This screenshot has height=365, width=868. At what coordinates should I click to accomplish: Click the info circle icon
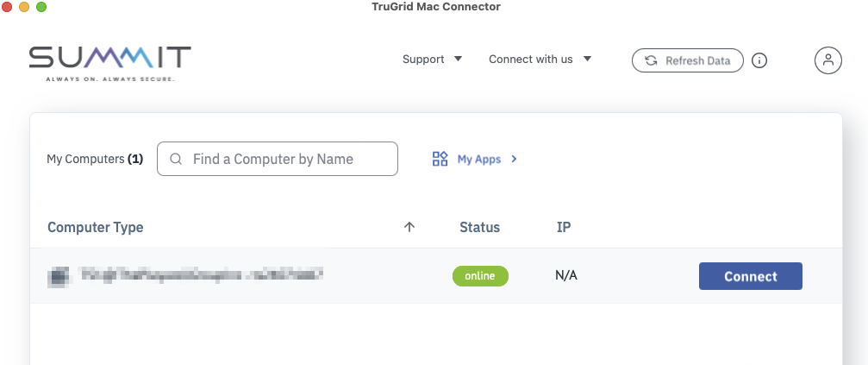[759, 60]
